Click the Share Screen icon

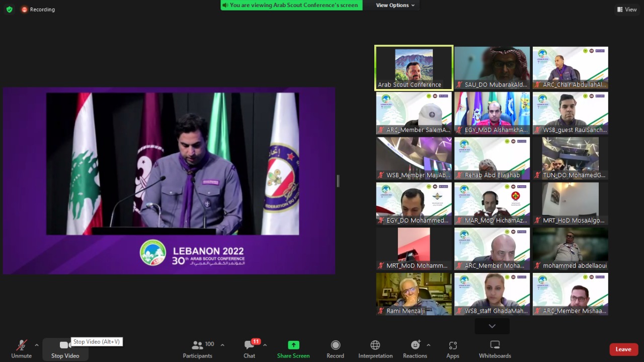tap(293, 345)
